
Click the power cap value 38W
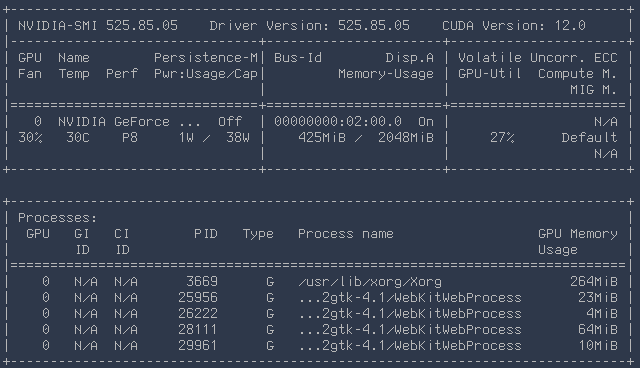click(x=238, y=137)
